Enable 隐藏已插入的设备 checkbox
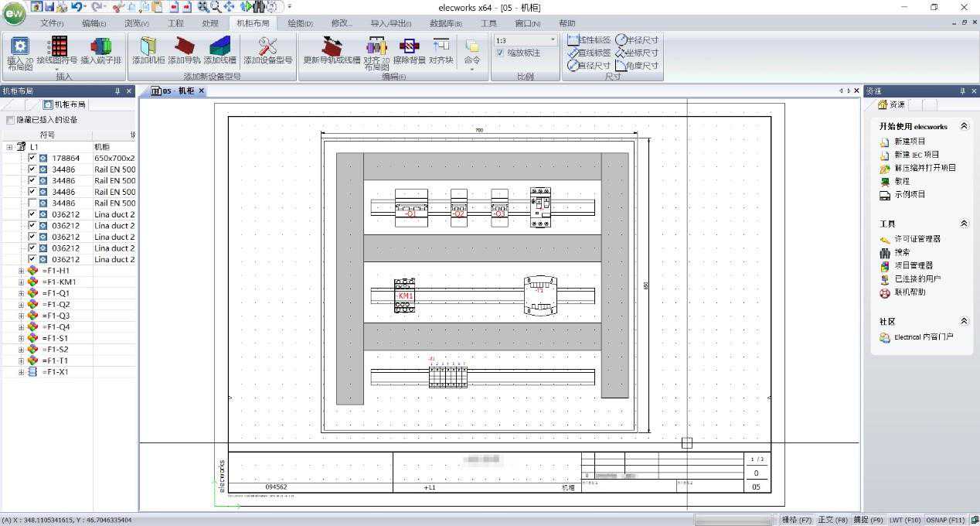 click(x=10, y=120)
